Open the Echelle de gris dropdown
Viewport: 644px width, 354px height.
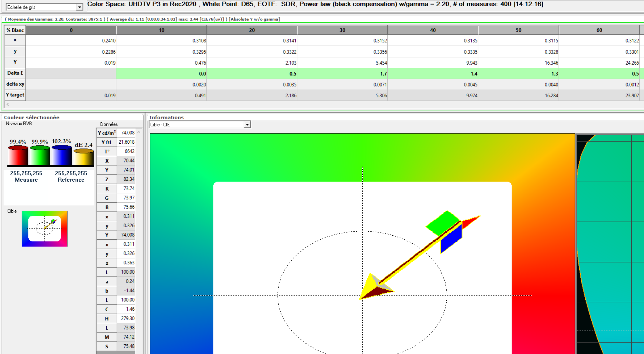point(79,7)
